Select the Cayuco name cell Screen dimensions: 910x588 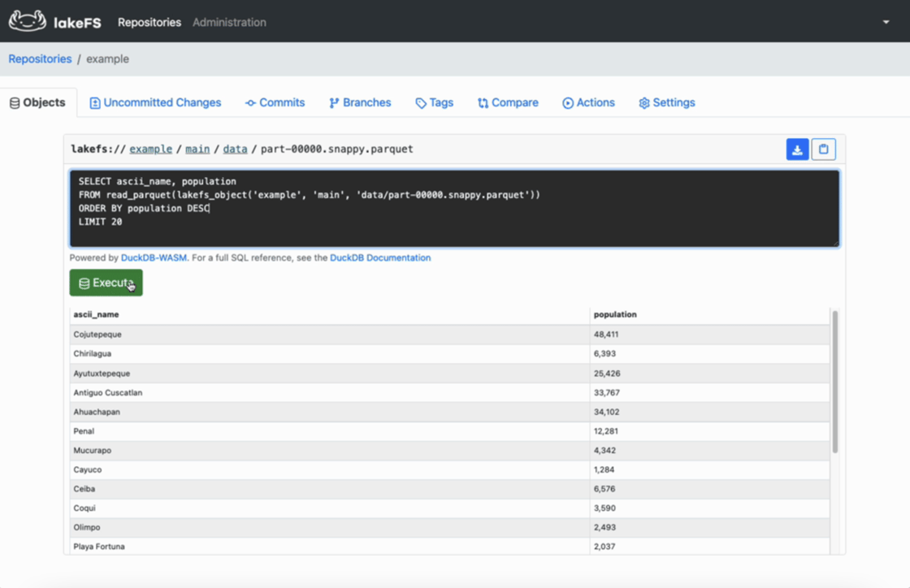[x=330, y=469]
